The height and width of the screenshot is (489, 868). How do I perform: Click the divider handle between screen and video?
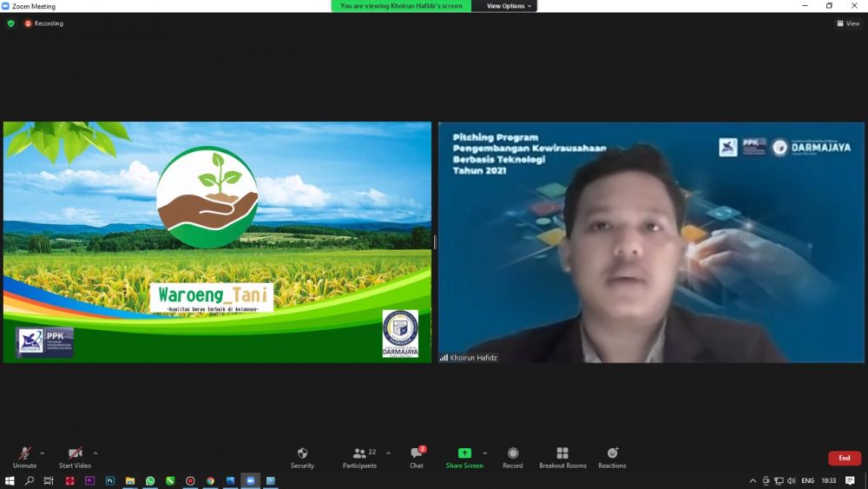pyautogui.click(x=435, y=242)
